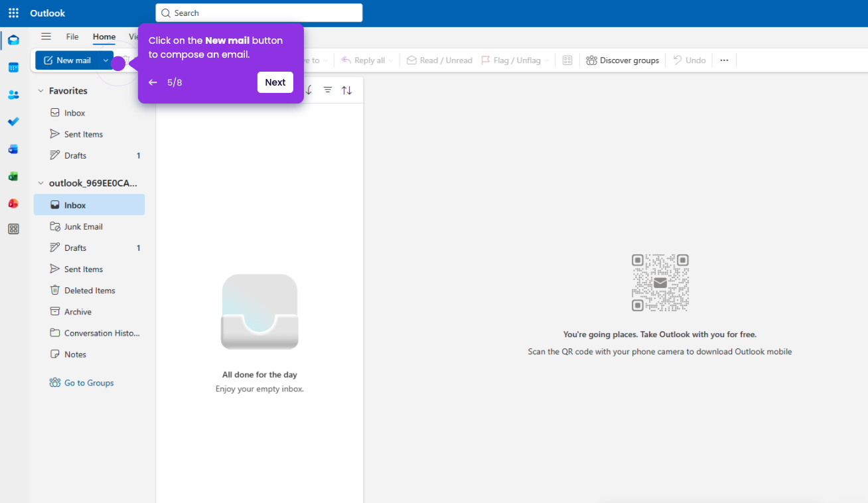Open the Excel app icon in the rail
Image resolution: width=868 pixels, height=503 pixels.
pyautogui.click(x=13, y=177)
